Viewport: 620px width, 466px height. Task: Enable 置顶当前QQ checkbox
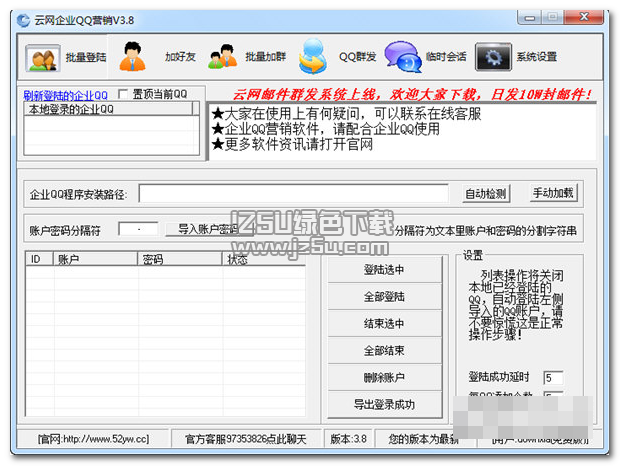tap(123, 94)
